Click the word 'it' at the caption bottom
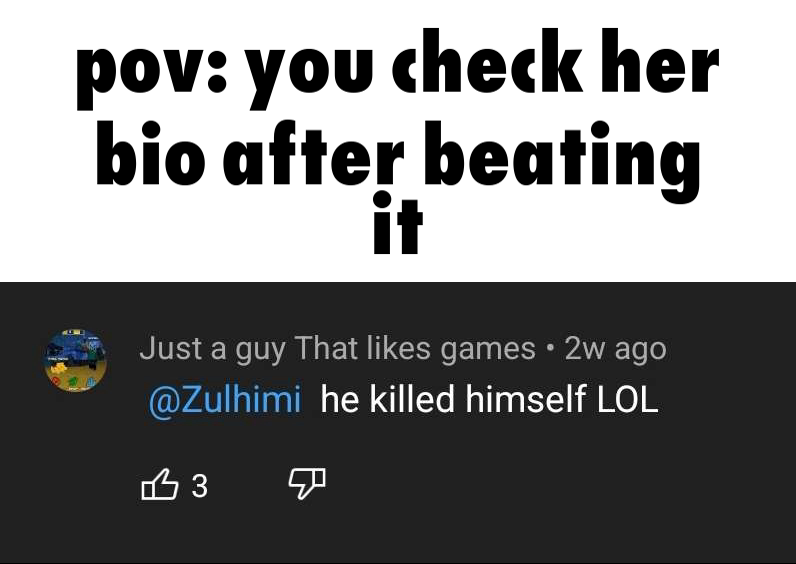This screenshot has height=564, width=796. click(398, 223)
